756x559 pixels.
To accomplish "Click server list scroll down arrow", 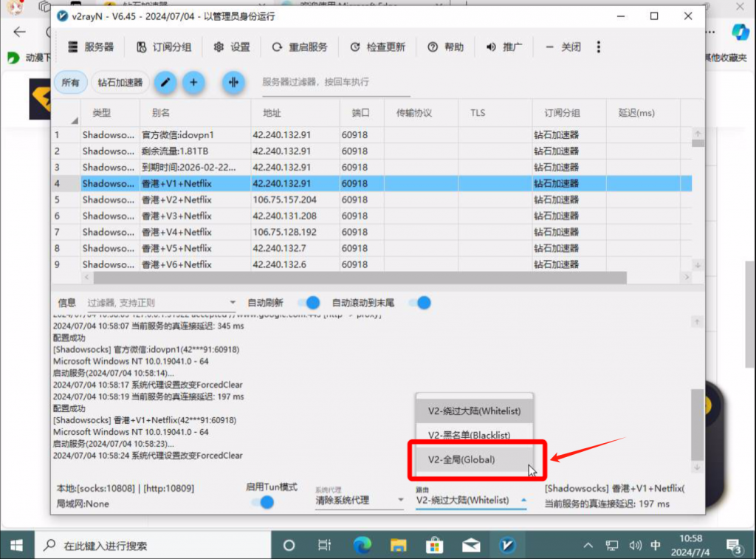I will click(x=698, y=265).
